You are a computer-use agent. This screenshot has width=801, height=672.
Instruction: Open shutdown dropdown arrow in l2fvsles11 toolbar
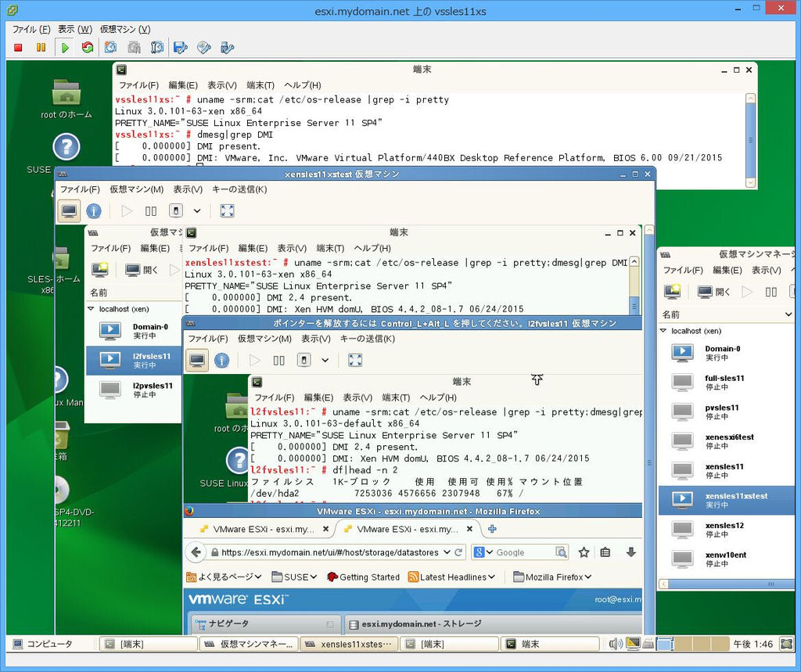(x=325, y=361)
